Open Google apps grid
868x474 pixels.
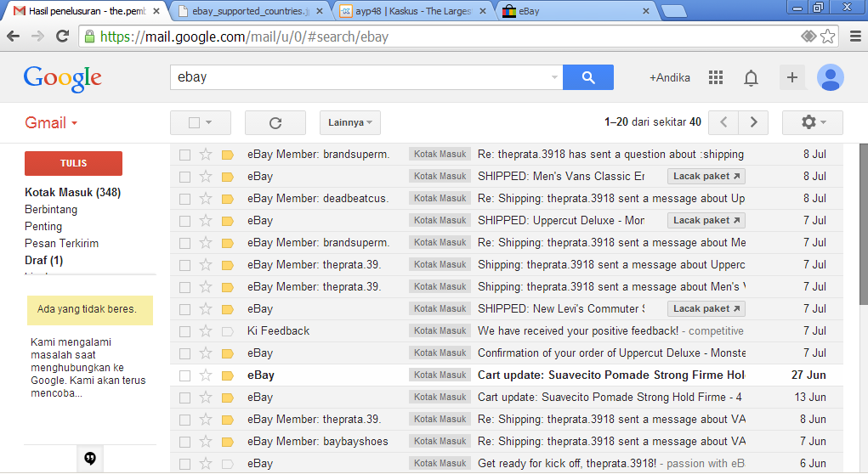click(x=716, y=77)
